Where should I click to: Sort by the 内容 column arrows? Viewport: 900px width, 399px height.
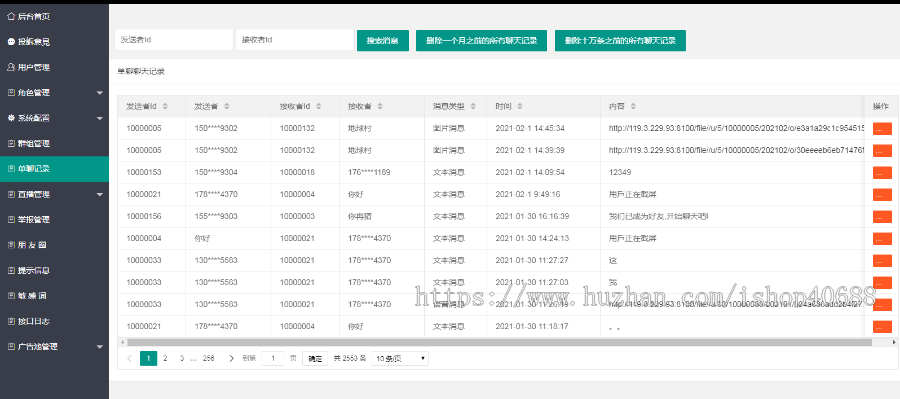coord(633,106)
